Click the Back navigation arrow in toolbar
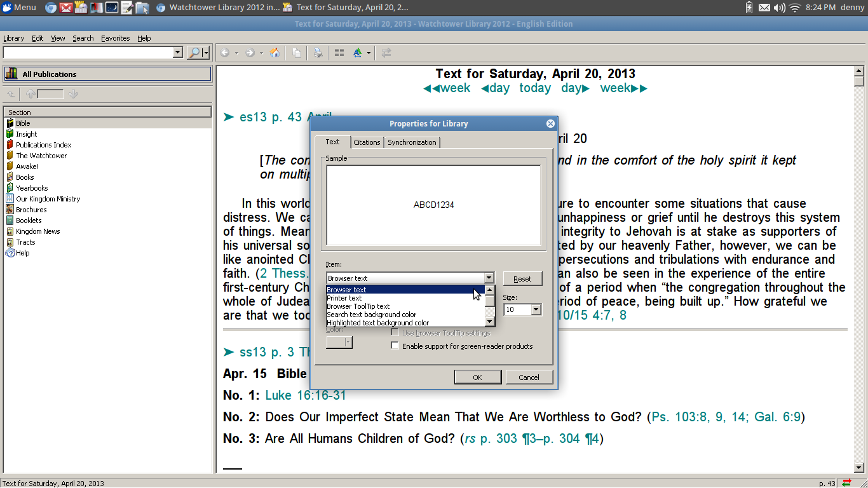The width and height of the screenshot is (868, 488). click(225, 53)
